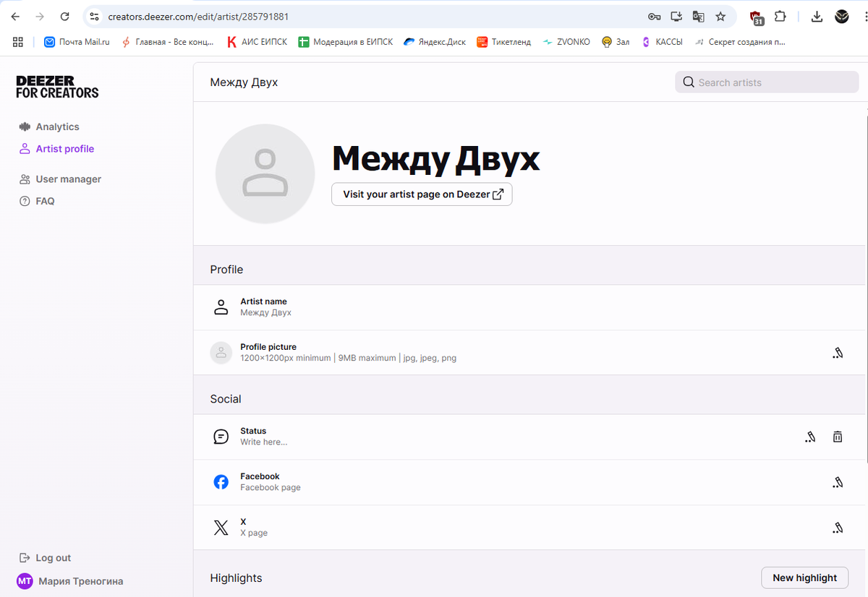Click the Artist name person icon
Viewport: 868px width, 597px height.
tap(221, 307)
